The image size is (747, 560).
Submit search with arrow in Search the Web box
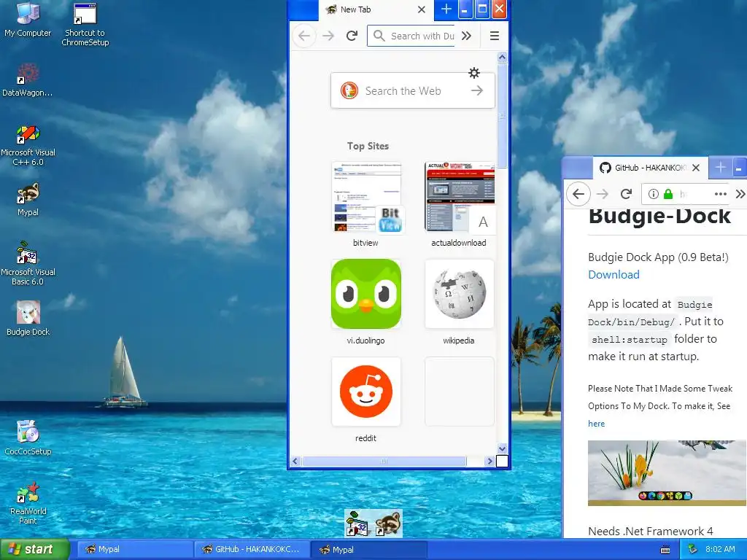pyautogui.click(x=477, y=90)
